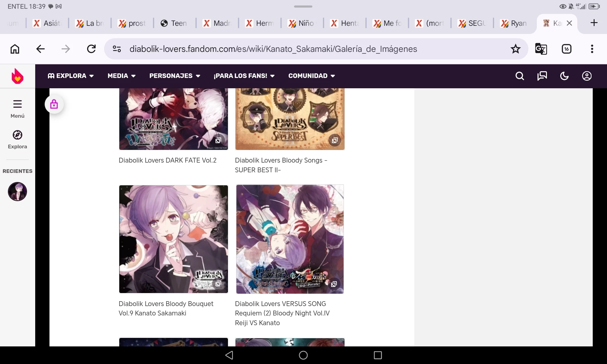Open user account profile icon
This screenshot has height=364, width=607.
pos(587,76)
